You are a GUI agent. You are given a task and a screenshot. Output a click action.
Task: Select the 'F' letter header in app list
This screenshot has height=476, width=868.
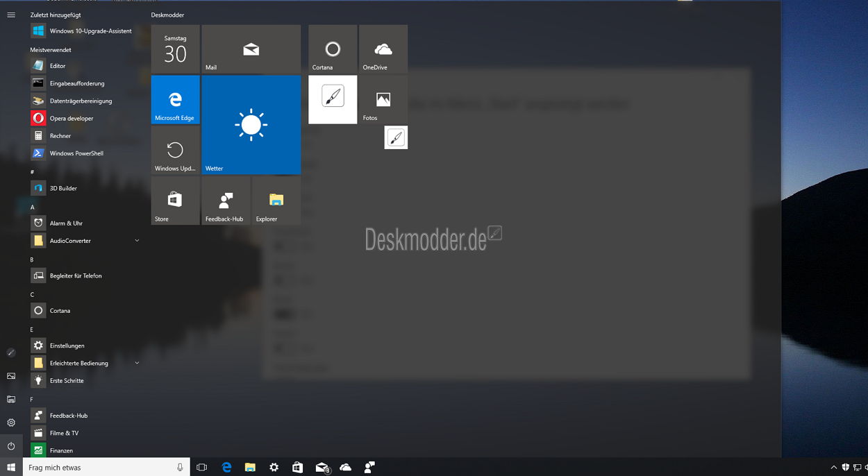click(32, 400)
